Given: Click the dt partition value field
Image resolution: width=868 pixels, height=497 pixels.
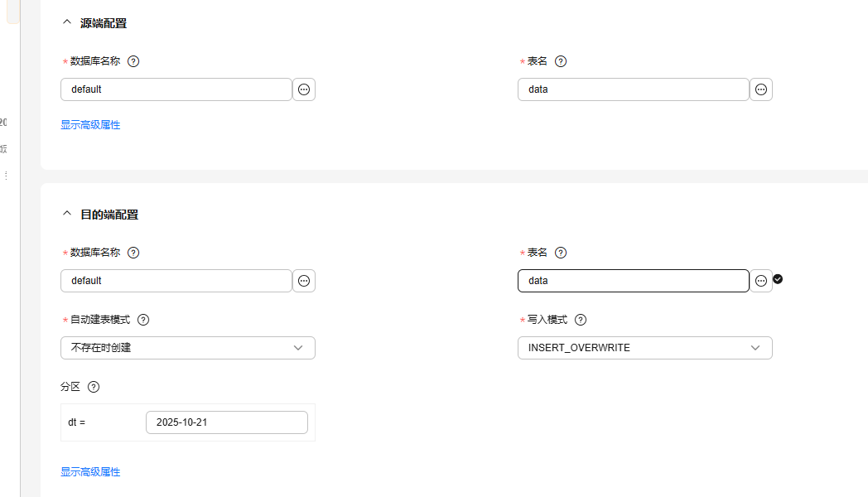Looking at the screenshot, I should (226, 422).
